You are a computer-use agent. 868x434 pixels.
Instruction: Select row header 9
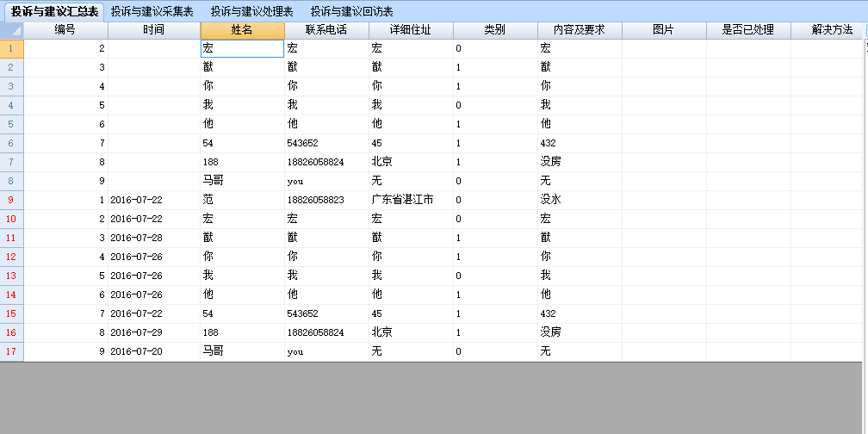12,200
